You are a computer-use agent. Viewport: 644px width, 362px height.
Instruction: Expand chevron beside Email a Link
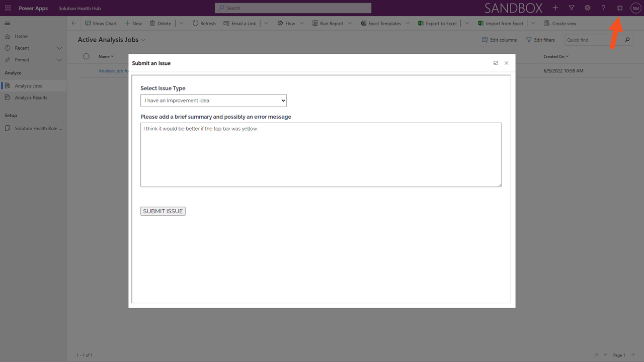[266, 23]
